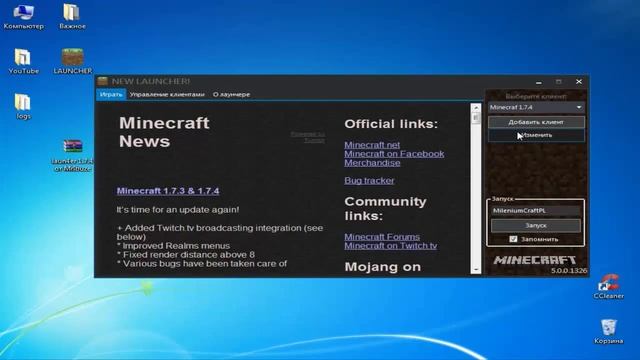Open the Minecraft Forums link
640x360 pixels.
point(382,237)
